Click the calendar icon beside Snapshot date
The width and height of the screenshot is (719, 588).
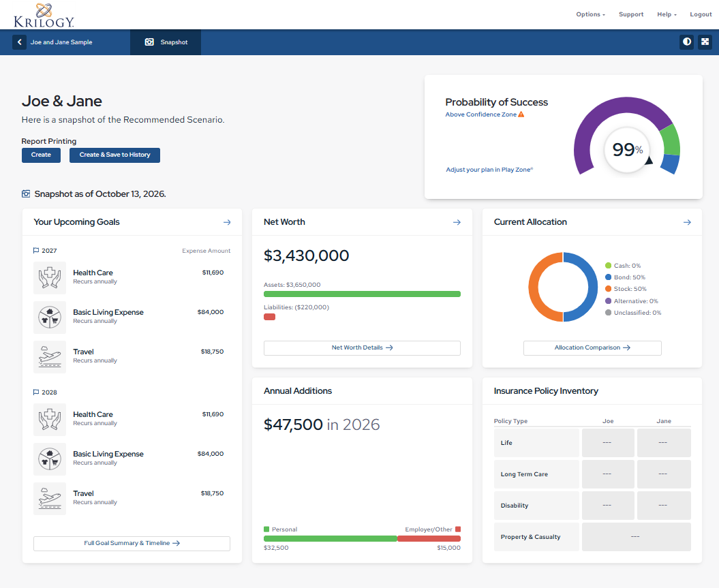click(26, 194)
